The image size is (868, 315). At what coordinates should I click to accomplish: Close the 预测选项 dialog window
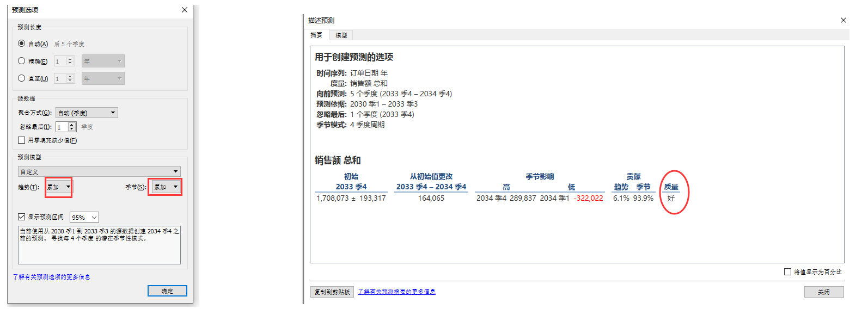185,10
